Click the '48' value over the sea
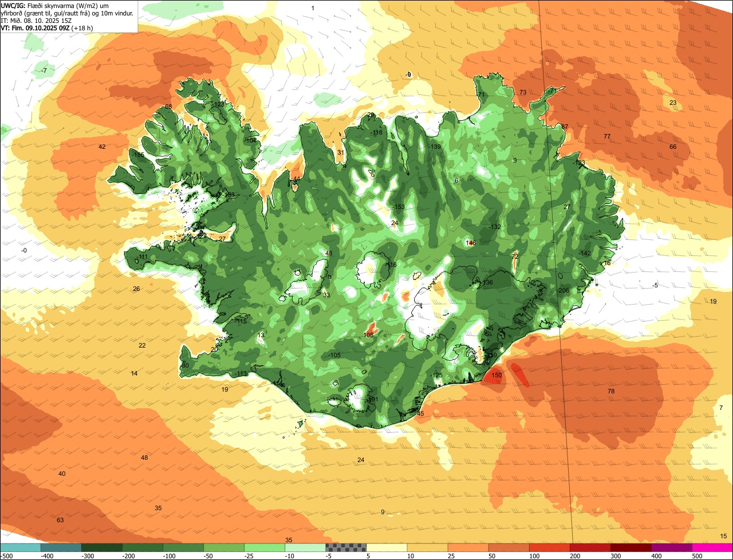This screenshot has width=733, height=560. pyautogui.click(x=144, y=458)
